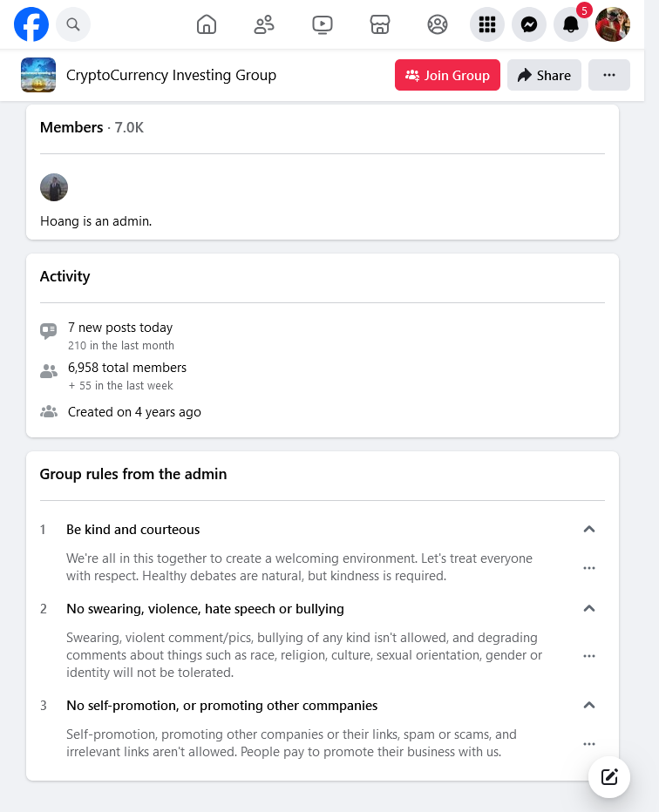659x812 pixels.
Task: Open the Messenger icon
Action: click(x=529, y=24)
